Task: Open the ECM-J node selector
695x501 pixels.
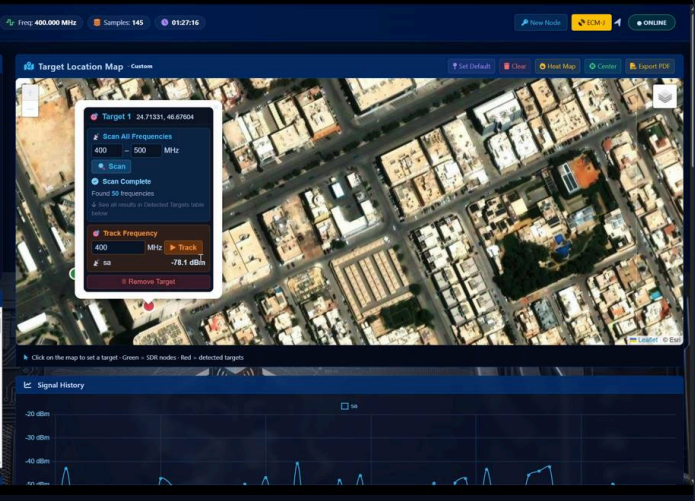Action: click(591, 22)
